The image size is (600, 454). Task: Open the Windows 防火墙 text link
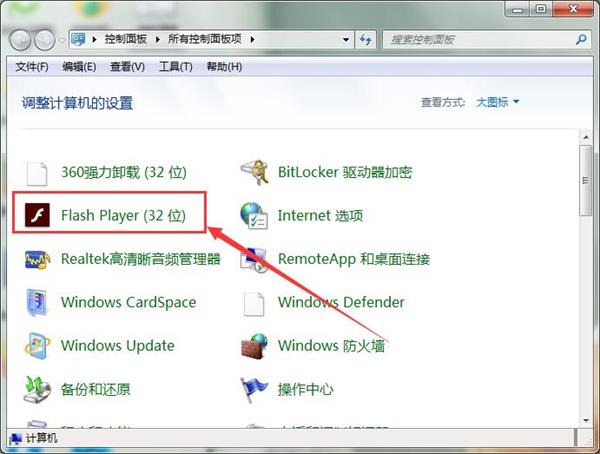(x=331, y=346)
